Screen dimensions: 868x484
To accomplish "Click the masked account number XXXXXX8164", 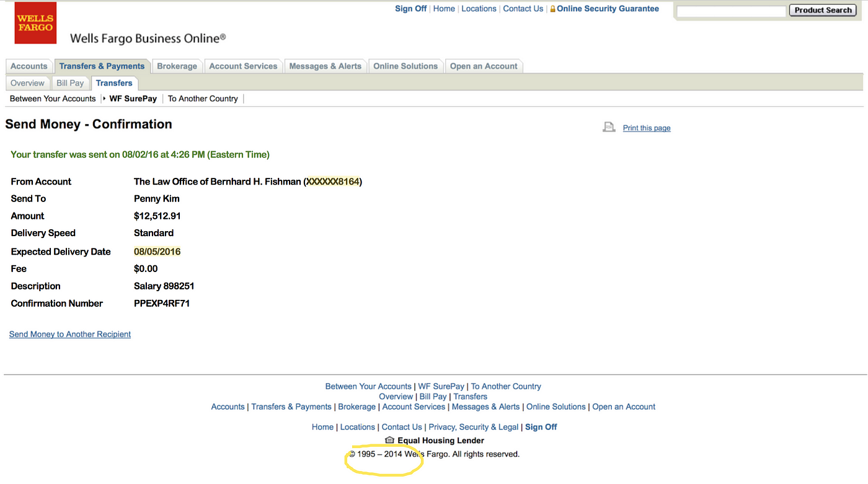I will pyautogui.click(x=332, y=182).
